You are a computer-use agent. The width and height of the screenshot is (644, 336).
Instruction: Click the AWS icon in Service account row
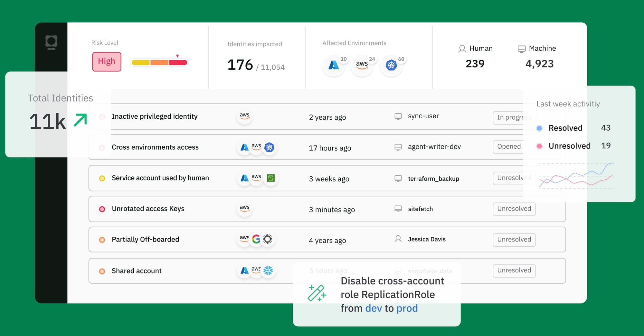256,178
